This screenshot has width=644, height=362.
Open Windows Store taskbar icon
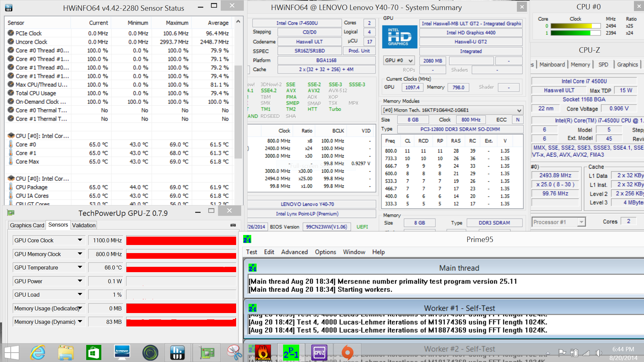[94, 353]
